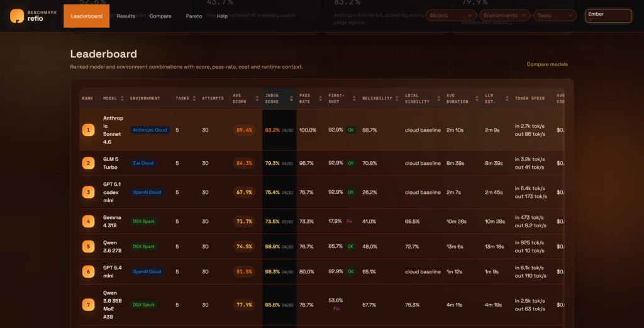Expand the Tasks filter dropdown
This screenshot has width=644, height=328.
click(x=555, y=15)
